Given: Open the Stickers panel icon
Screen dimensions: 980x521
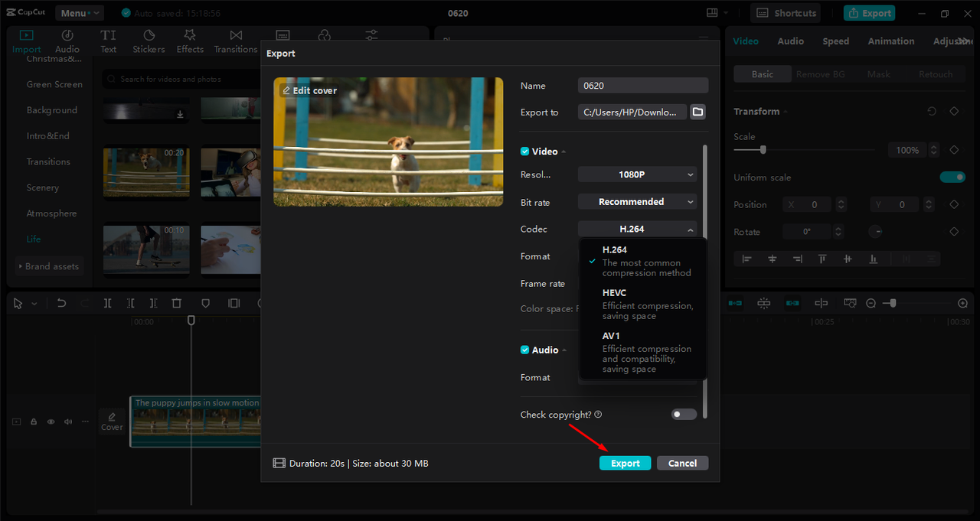Looking at the screenshot, I should tap(149, 35).
